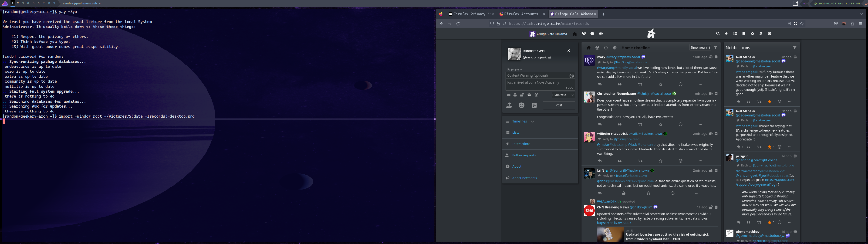
Task: Expand Christopher Neugebauer post with plus toggle
Action: (x=716, y=94)
